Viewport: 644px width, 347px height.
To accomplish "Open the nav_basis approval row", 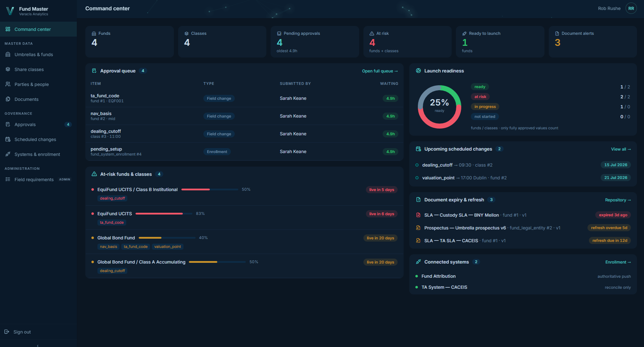I will 244,116.
